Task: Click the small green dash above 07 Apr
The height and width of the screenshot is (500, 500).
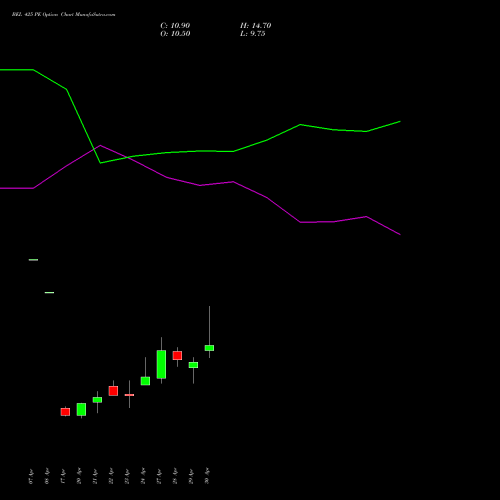Action: tap(33, 260)
